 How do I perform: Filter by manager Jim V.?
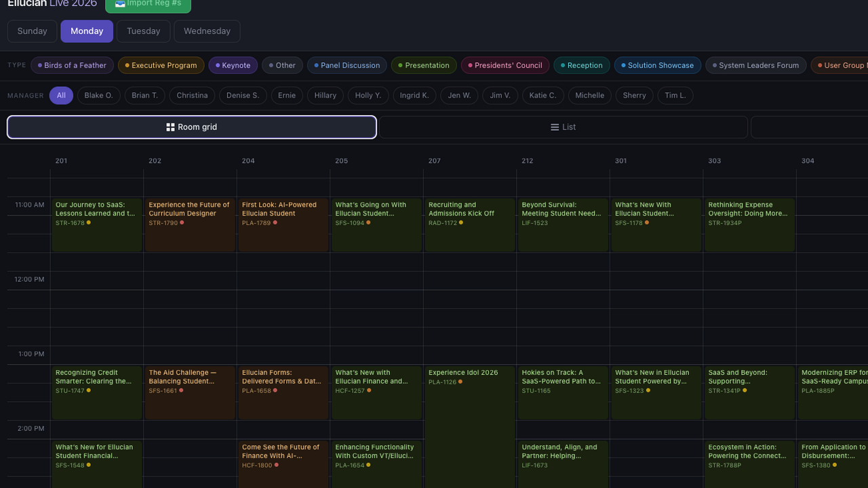point(500,96)
